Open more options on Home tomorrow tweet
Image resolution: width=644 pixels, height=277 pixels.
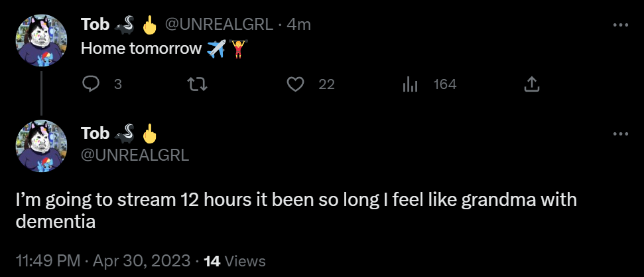click(x=620, y=25)
